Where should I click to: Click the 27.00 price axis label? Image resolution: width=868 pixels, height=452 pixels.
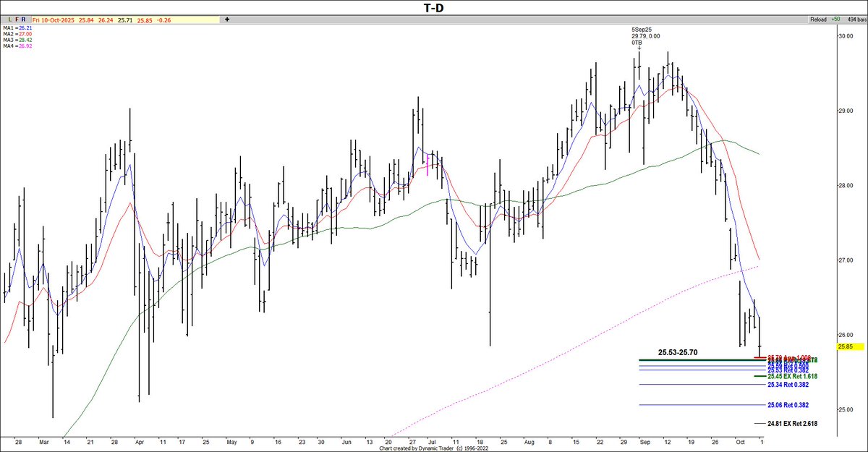[x=845, y=260]
